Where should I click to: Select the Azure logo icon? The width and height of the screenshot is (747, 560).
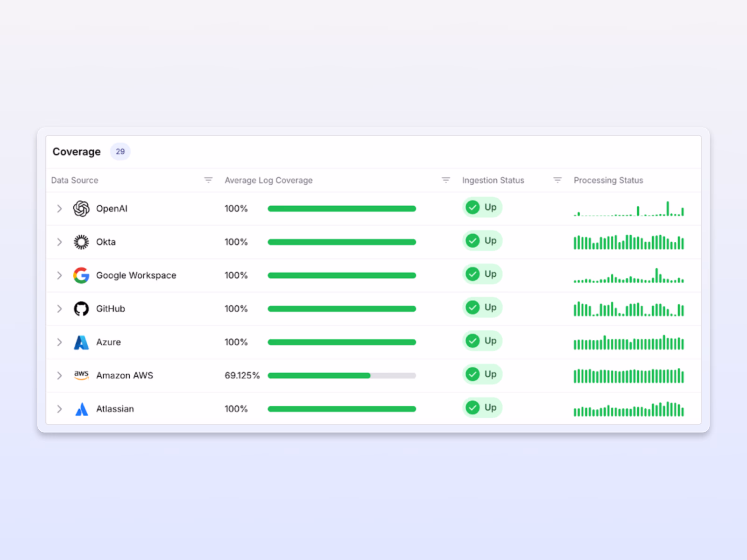click(81, 342)
